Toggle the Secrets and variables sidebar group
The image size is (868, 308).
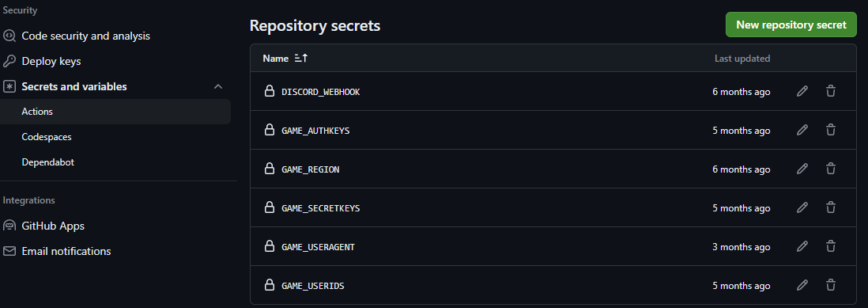point(115,86)
